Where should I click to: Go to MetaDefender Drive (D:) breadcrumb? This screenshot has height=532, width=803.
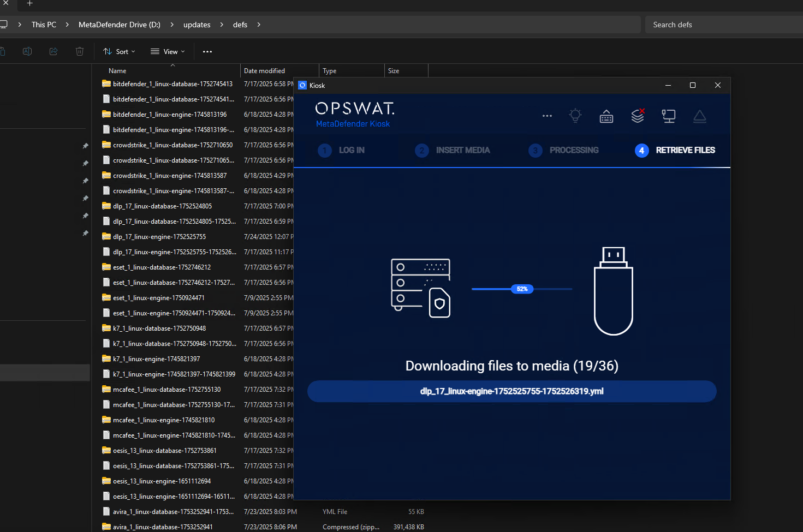(120, 25)
